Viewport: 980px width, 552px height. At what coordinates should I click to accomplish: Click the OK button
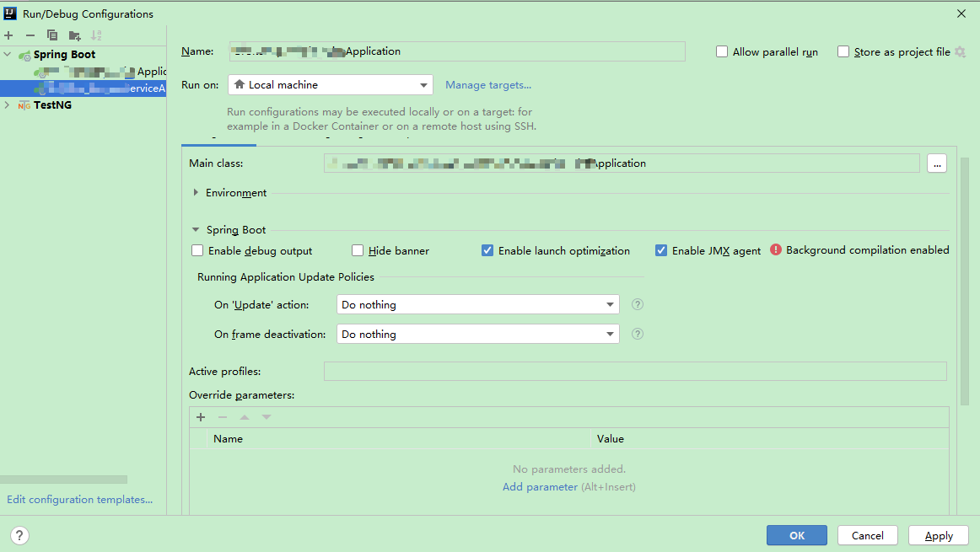[797, 536]
